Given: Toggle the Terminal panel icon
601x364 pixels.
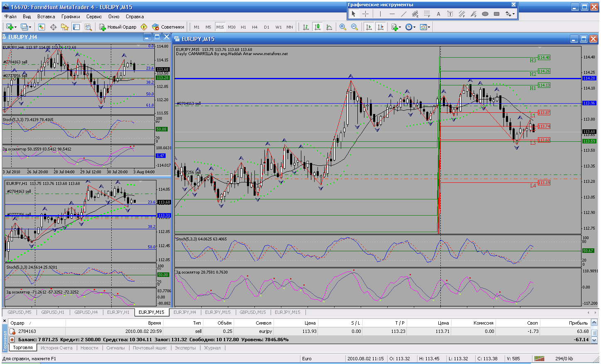Looking at the screenshot, I should [x=76, y=27].
